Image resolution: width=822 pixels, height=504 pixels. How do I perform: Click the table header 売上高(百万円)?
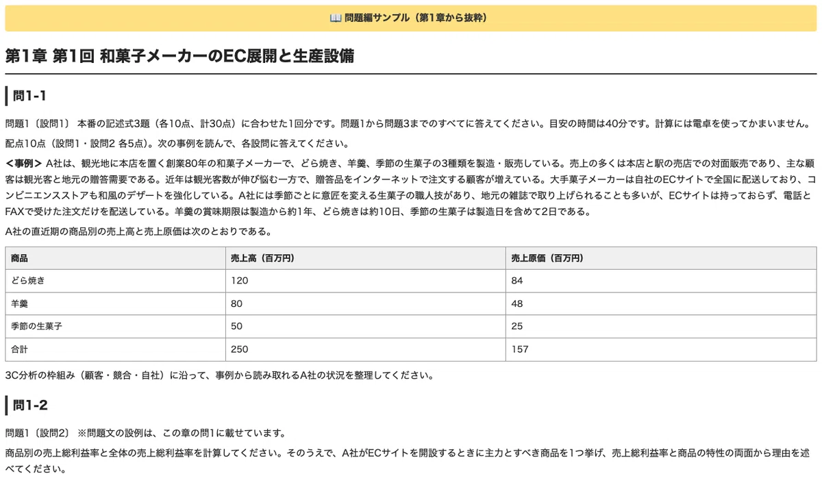(x=366, y=258)
